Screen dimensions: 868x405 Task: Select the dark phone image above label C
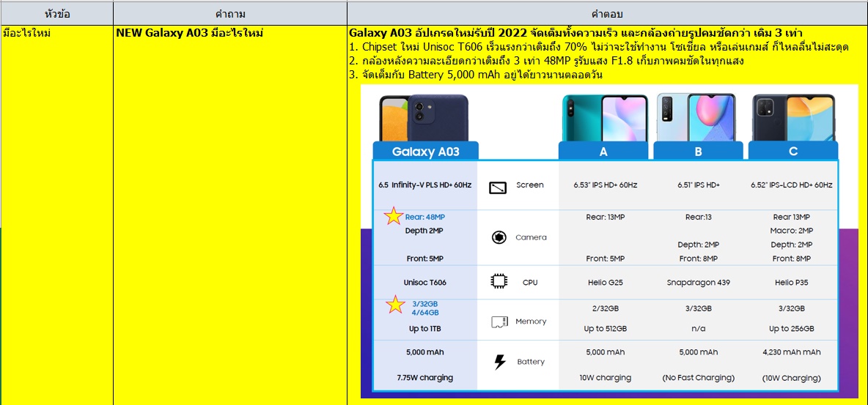point(793,117)
